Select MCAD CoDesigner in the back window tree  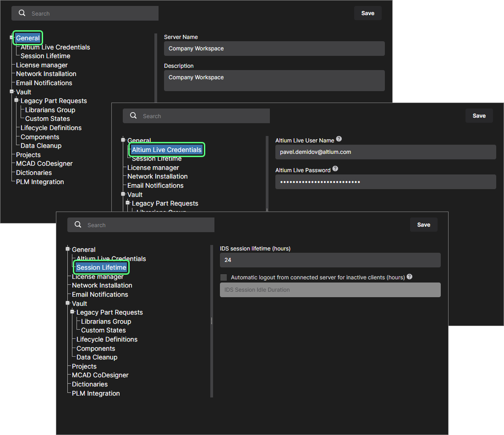click(x=44, y=163)
